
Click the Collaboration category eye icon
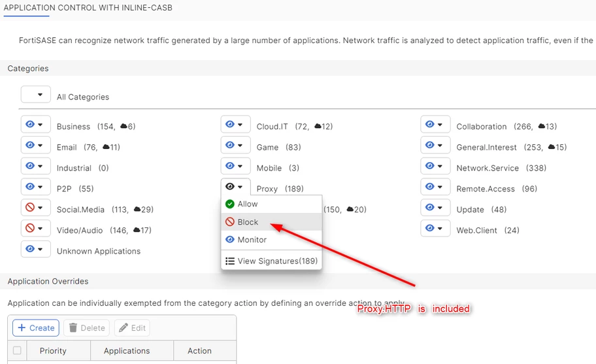(x=430, y=124)
